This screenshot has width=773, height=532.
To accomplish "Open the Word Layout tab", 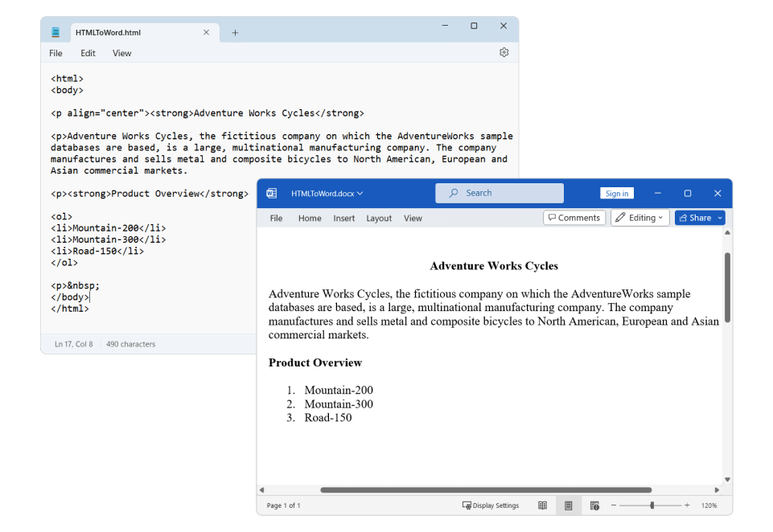I will [x=379, y=219].
